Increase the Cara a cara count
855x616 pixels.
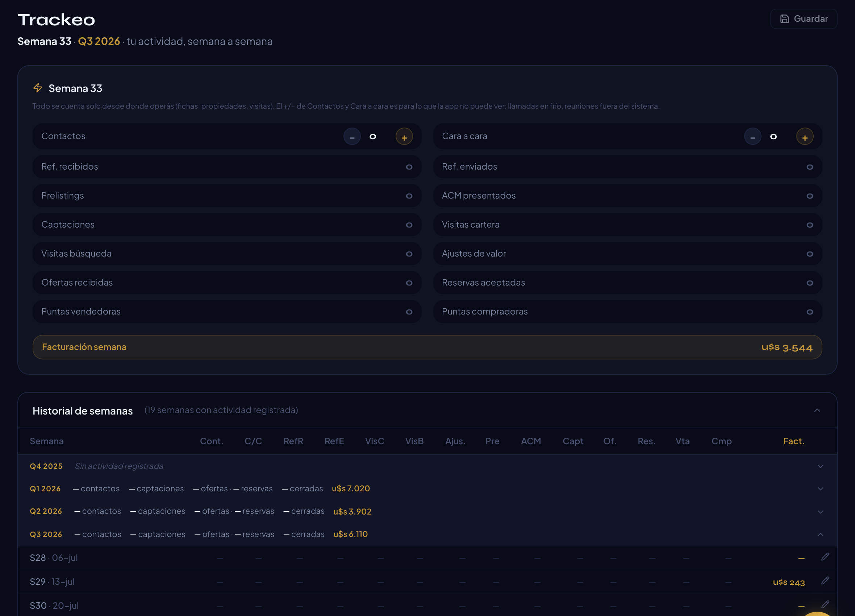(x=805, y=137)
